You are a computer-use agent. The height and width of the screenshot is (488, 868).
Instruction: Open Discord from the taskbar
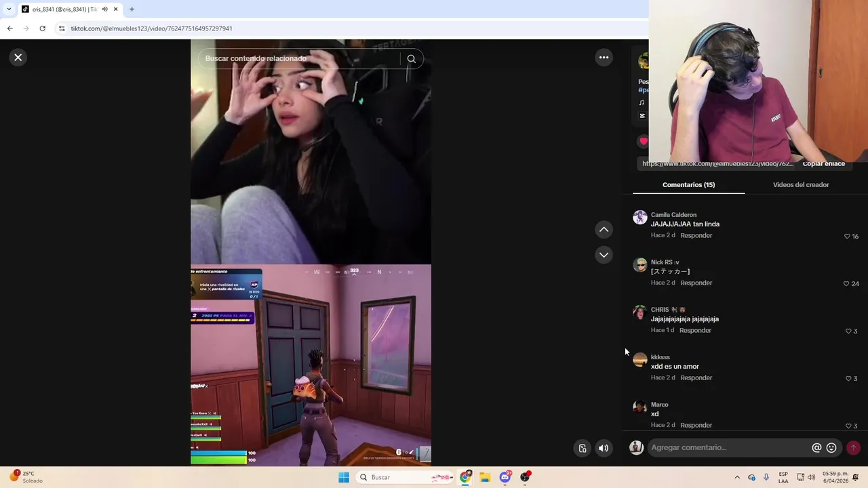coord(505,477)
